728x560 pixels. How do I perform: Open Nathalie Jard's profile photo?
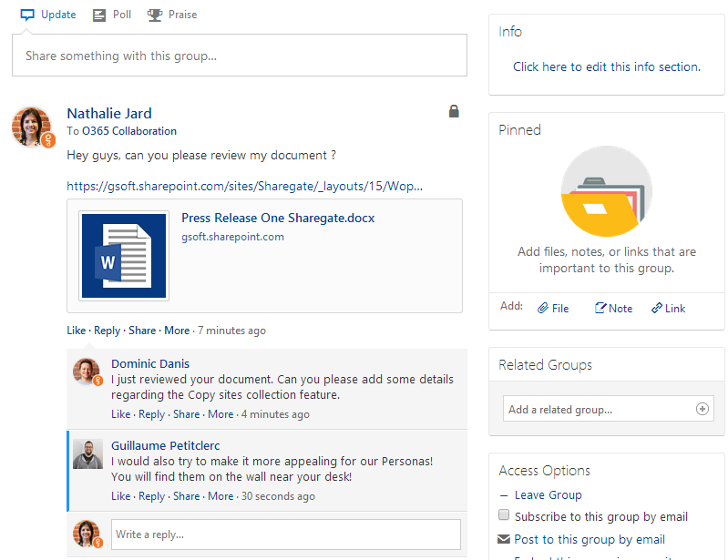click(x=32, y=127)
